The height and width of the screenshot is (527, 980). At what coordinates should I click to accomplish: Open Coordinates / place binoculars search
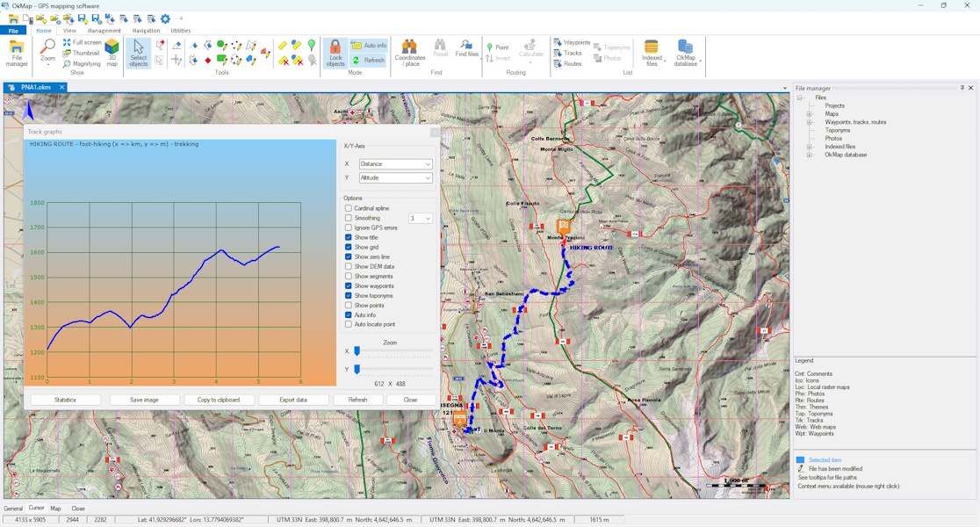point(409,53)
